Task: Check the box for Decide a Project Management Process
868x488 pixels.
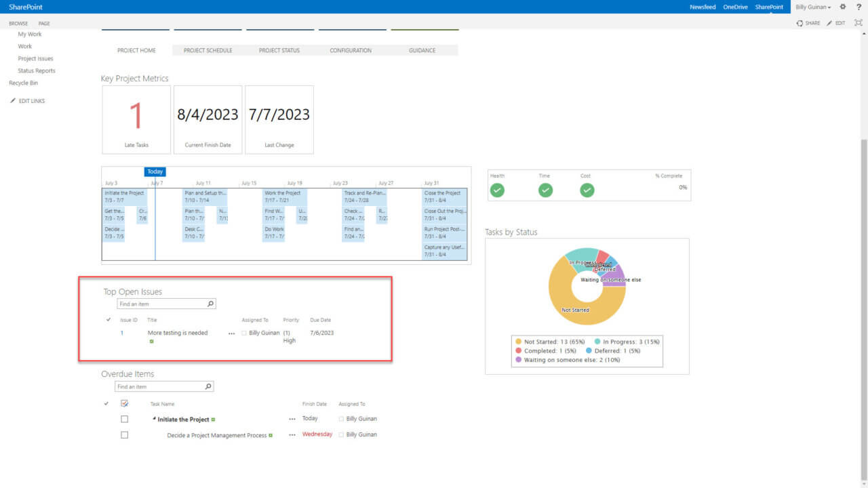Action: point(124,434)
